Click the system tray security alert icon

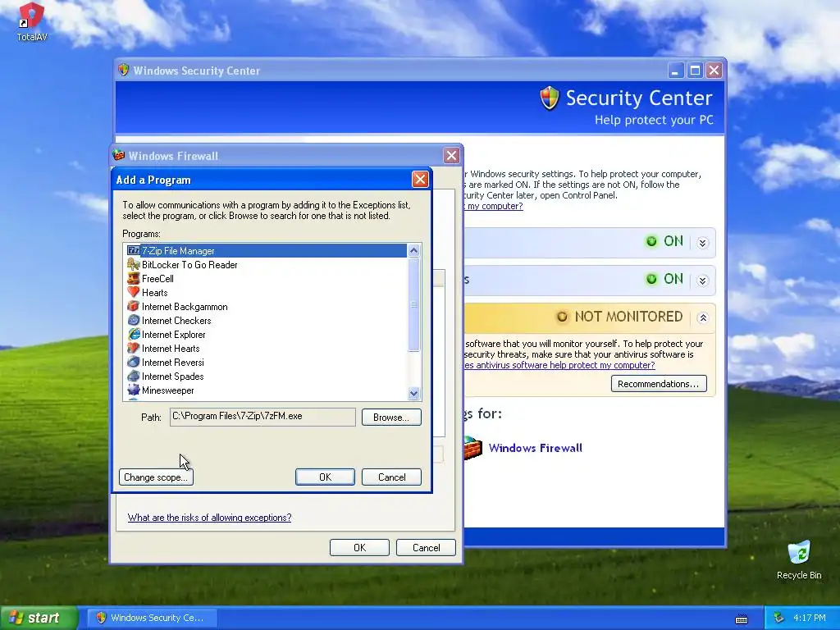tap(778, 618)
